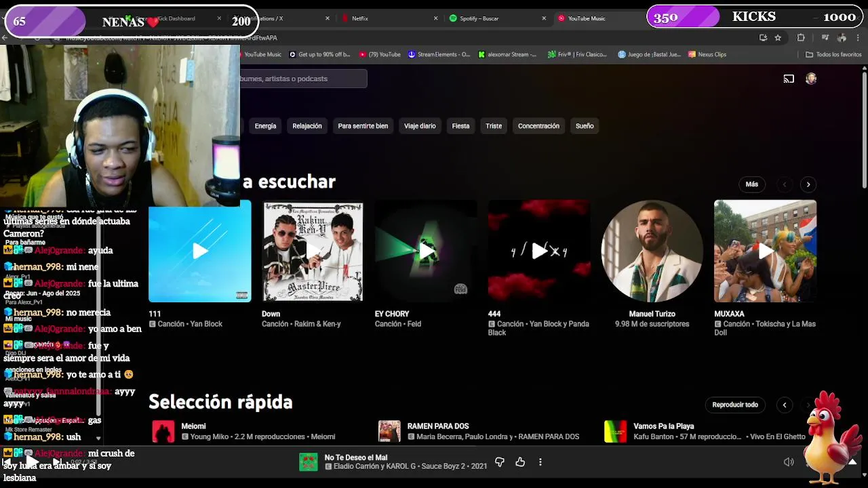Image resolution: width=868 pixels, height=488 pixels.
Task: Close the Netflix tab
Action: pyautogui.click(x=435, y=18)
